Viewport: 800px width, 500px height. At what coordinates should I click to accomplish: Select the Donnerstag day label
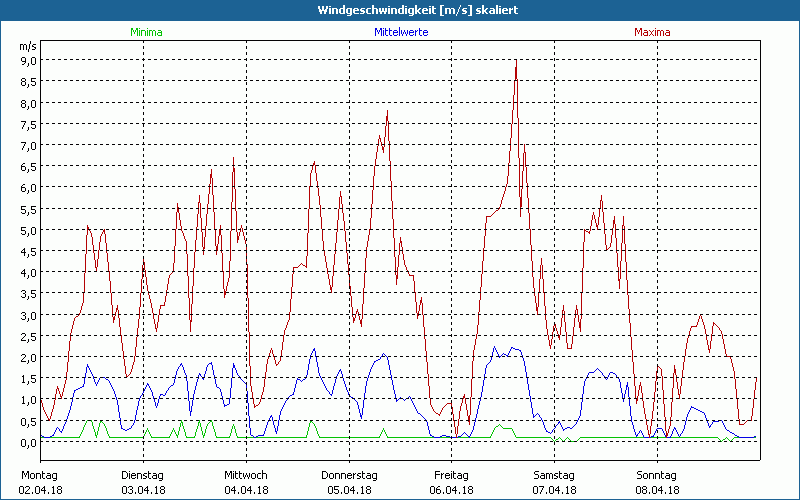tap(349, 475)
